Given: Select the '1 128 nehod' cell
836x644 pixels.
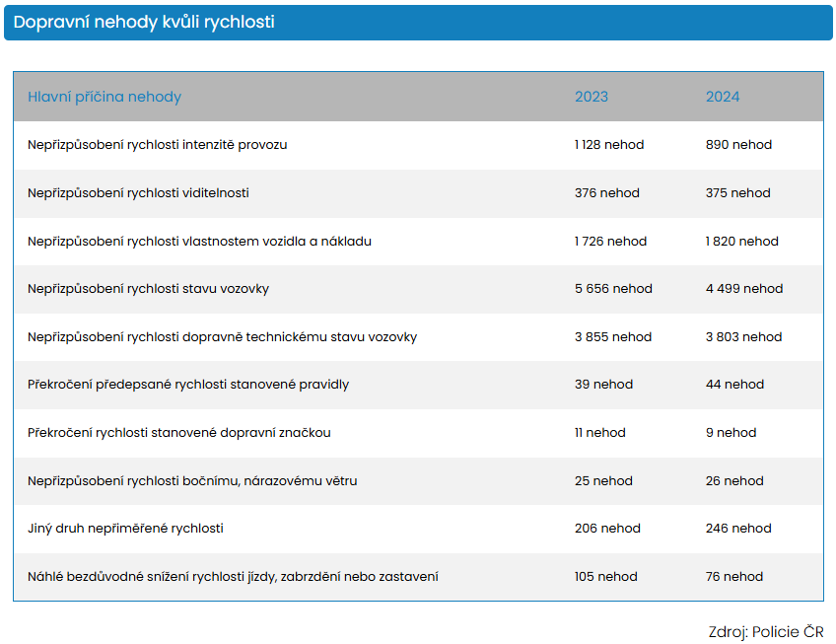Looking at the screenshot, I should 609,145.
